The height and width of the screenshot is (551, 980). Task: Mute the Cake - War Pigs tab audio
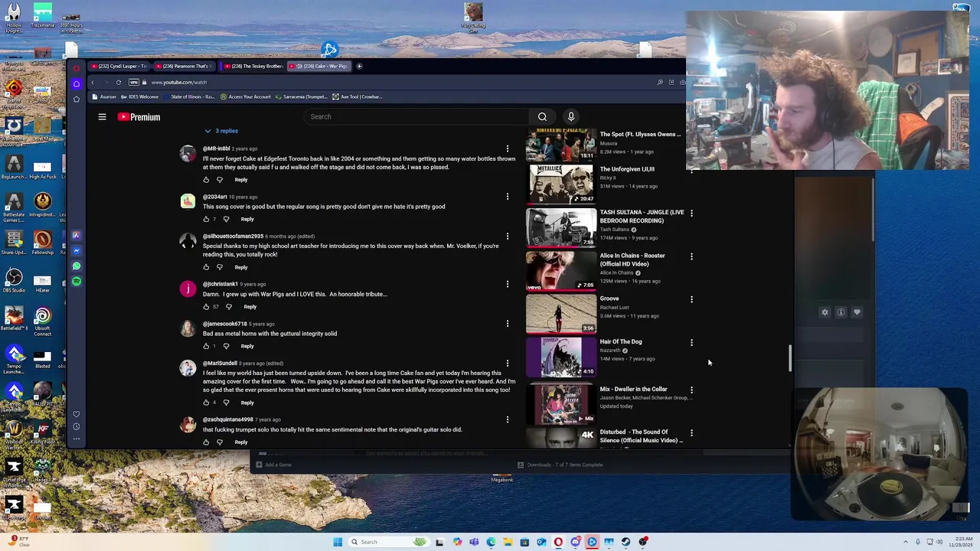tap(299, 66)
